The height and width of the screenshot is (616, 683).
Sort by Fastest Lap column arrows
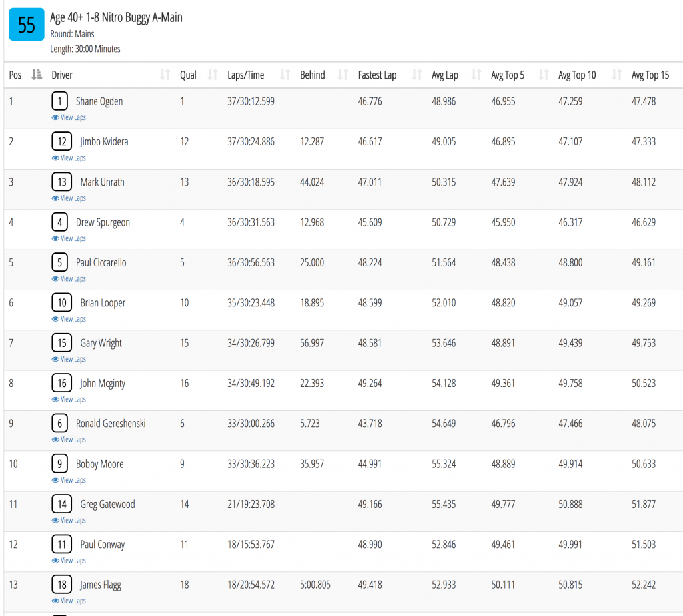pos(417,75)
